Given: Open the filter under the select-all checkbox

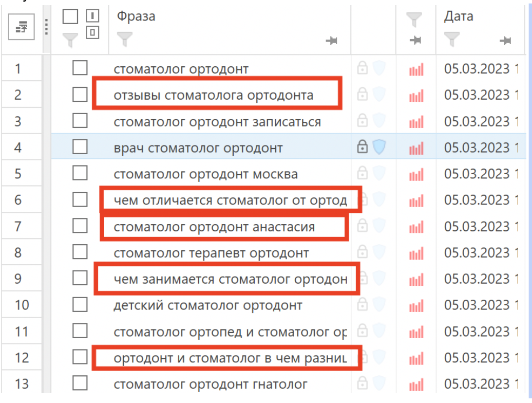Looking at the screenshot, I should click(x=70, y=39).
